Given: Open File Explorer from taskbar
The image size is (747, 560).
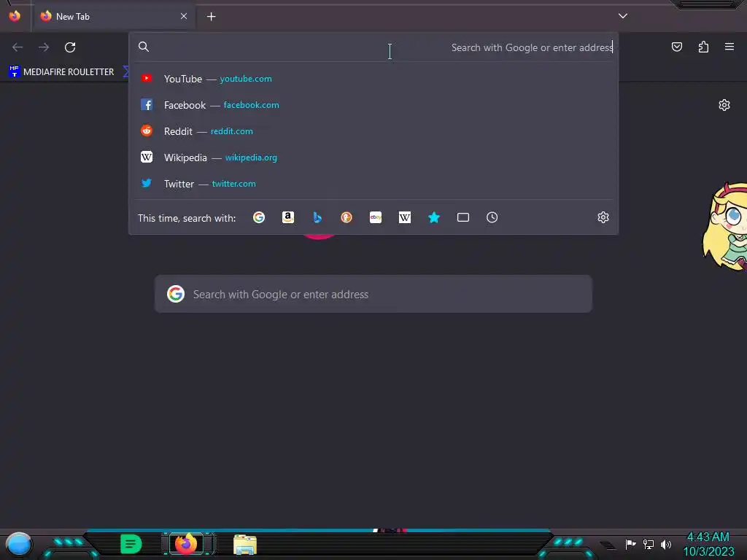Looking at the screenshot, I should point(245,545).
